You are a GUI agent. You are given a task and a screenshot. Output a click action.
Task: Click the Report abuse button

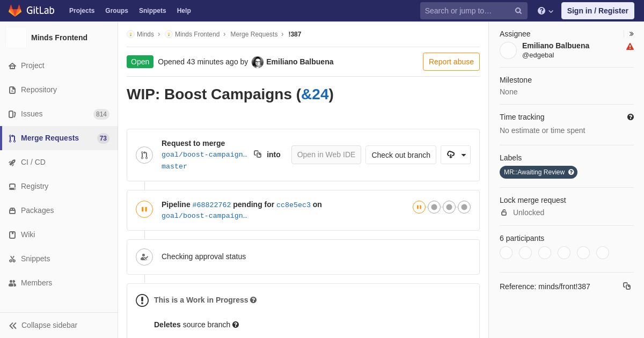pyautogui.click(x=451, y=62)
